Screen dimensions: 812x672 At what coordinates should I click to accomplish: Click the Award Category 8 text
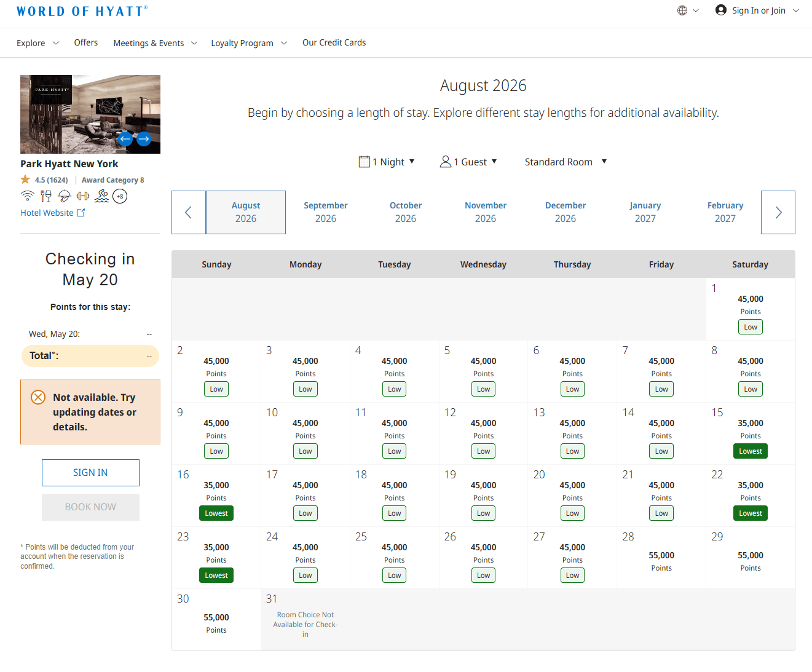[x=113, y=180]
